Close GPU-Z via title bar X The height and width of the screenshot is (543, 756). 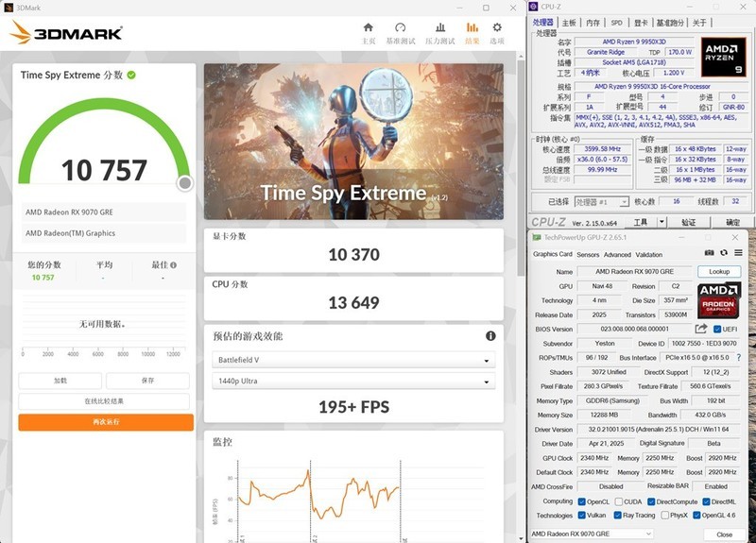tap(735, 237)
